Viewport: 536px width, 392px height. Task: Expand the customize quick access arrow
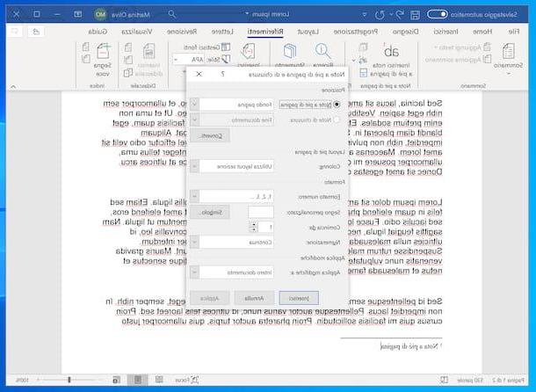[x=365, y=14]
